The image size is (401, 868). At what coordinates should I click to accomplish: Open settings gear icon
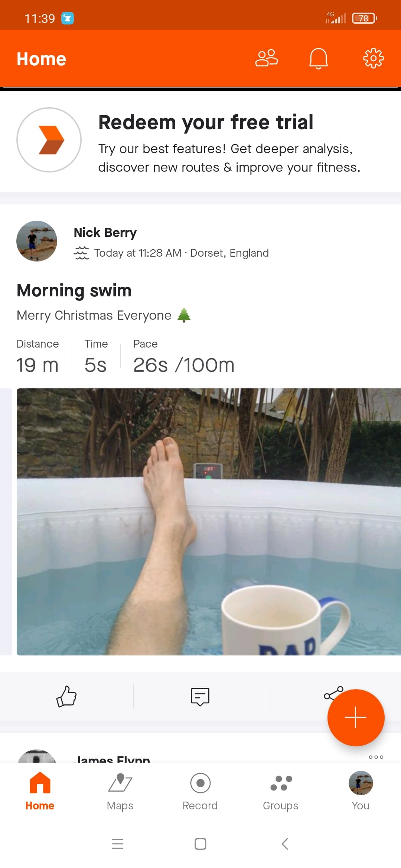pyautogui.click(x=373, y=58)
